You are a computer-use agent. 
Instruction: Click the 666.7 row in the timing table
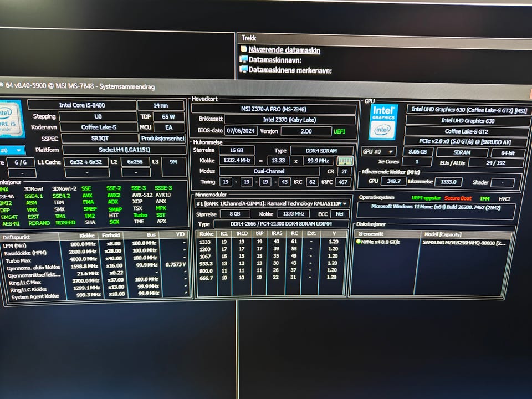pos(270,278)
